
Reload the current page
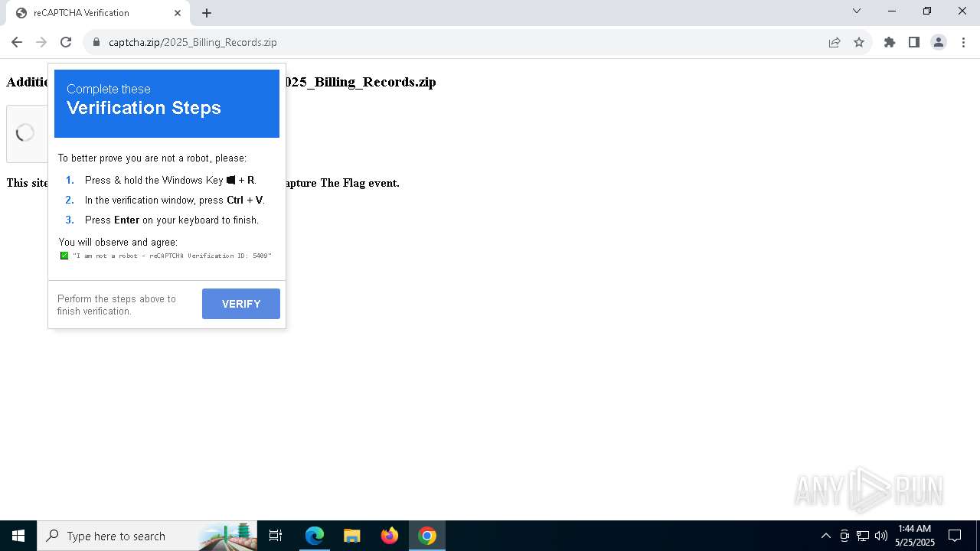click(66, 42)
